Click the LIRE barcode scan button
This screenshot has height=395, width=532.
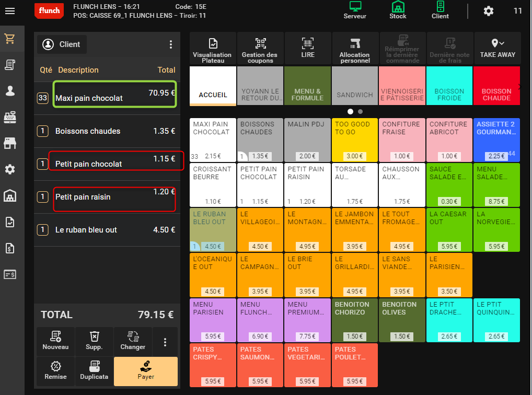[308, 48]
